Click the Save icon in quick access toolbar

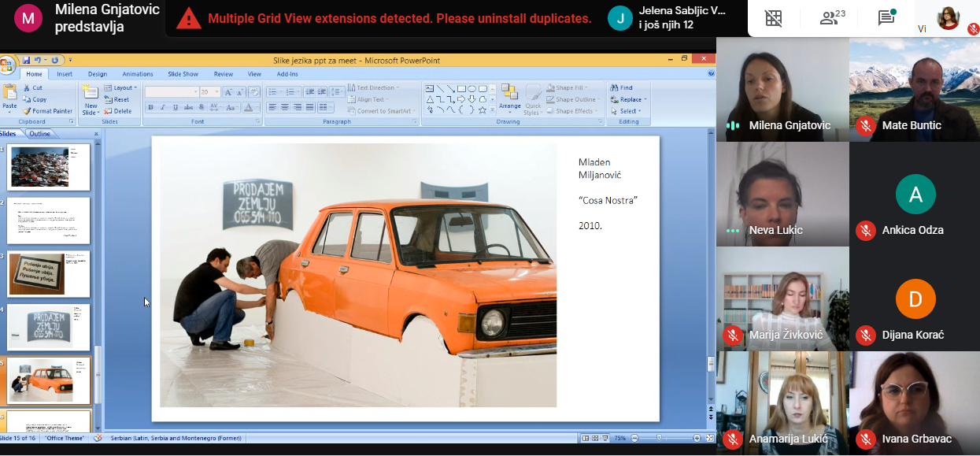[x=26, y=60]
